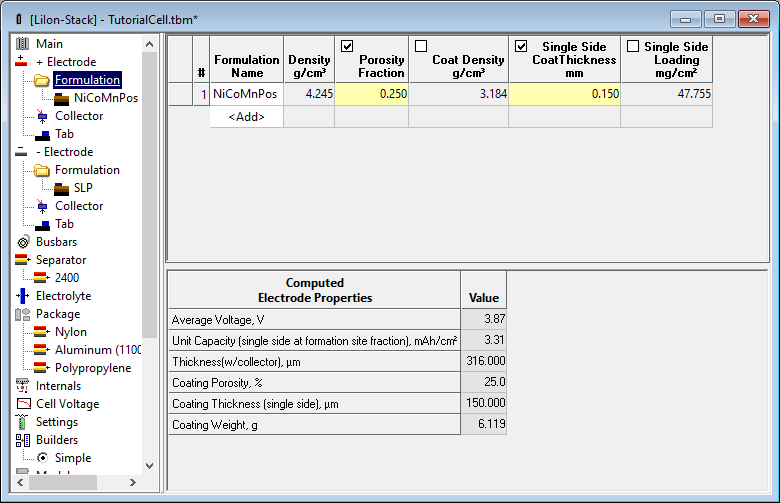The height and width of the screenshot is (503, 780).
Task: Click the Main icon in tree
Action: coord(22,44)
